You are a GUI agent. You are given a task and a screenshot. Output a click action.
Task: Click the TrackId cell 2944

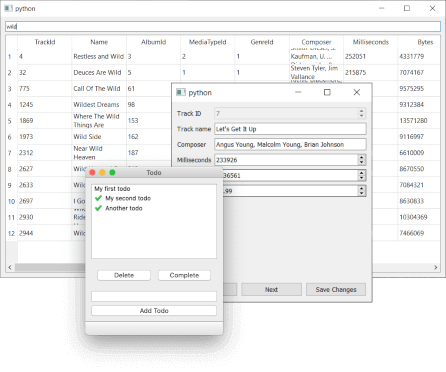click(45, 233)
